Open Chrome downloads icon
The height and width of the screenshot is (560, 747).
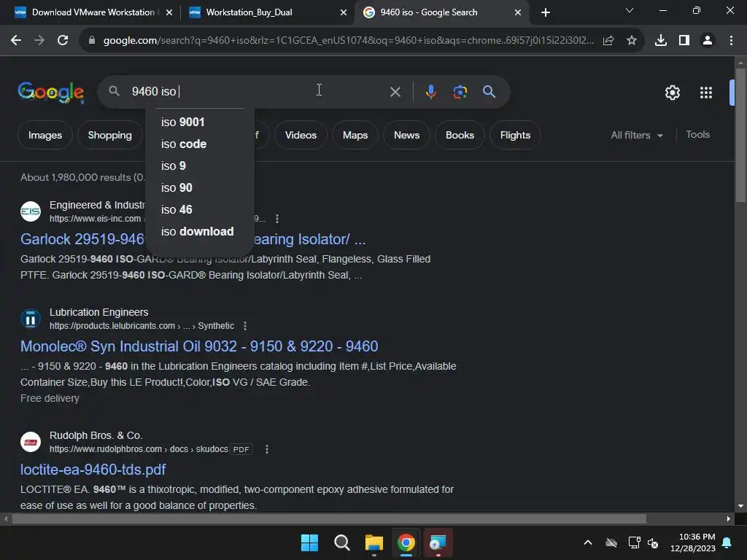660,41
